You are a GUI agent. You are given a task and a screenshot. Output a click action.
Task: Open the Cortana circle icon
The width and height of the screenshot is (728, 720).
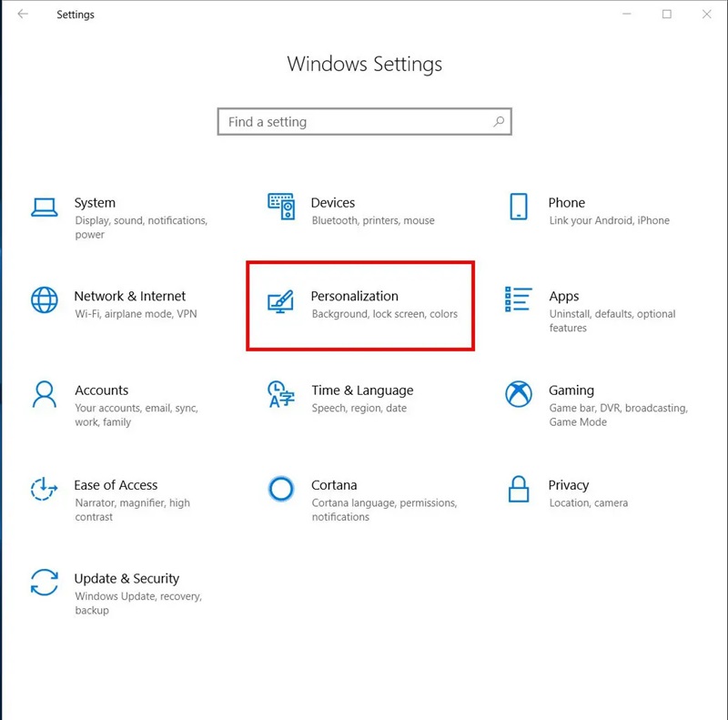(281, 489)
